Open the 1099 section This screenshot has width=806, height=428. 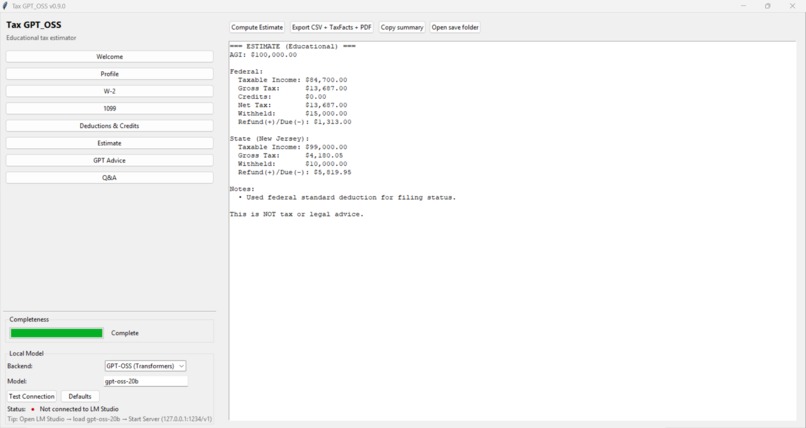pos(109,108)
